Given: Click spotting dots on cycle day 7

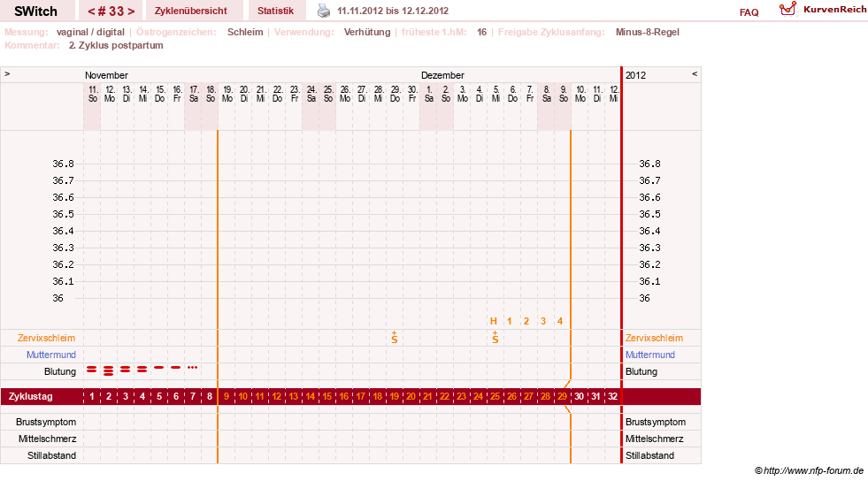Looking at the screenshot, I should click(192, 367).
